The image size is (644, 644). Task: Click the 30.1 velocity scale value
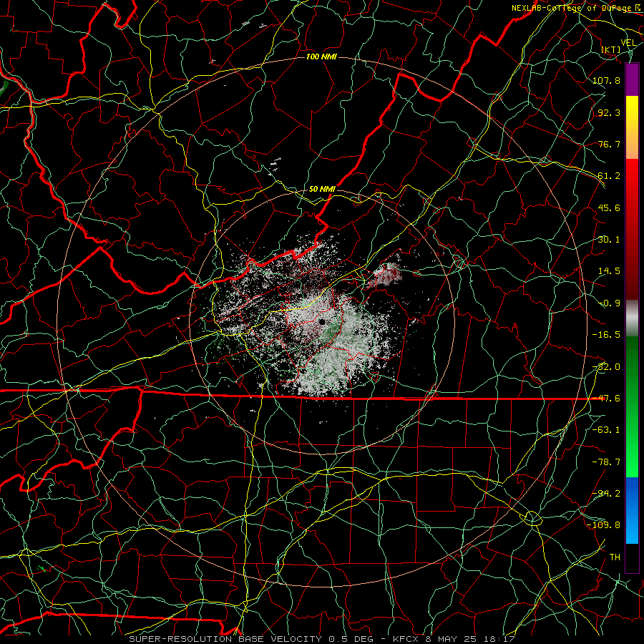[x=609, y=240]
